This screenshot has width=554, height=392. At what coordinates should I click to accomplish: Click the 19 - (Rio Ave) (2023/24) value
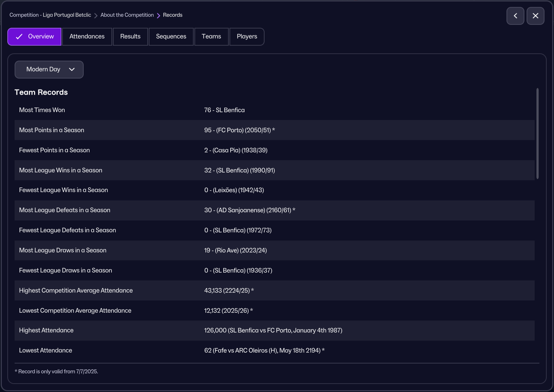tap(236, 250)
